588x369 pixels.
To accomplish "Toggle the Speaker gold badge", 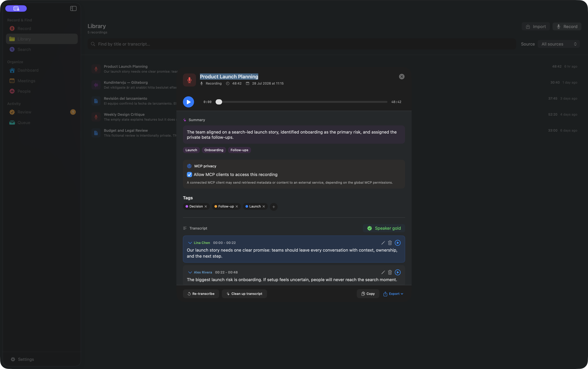I will tap(384, 228).
